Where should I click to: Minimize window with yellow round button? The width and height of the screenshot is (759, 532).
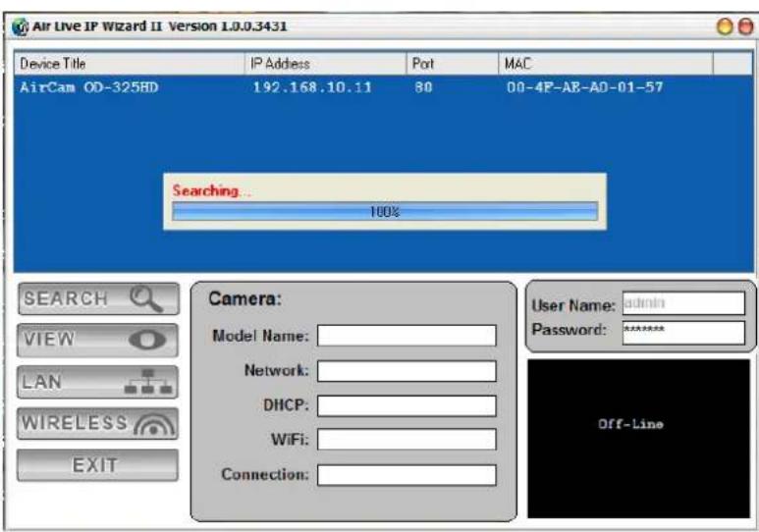pos(725,27)
